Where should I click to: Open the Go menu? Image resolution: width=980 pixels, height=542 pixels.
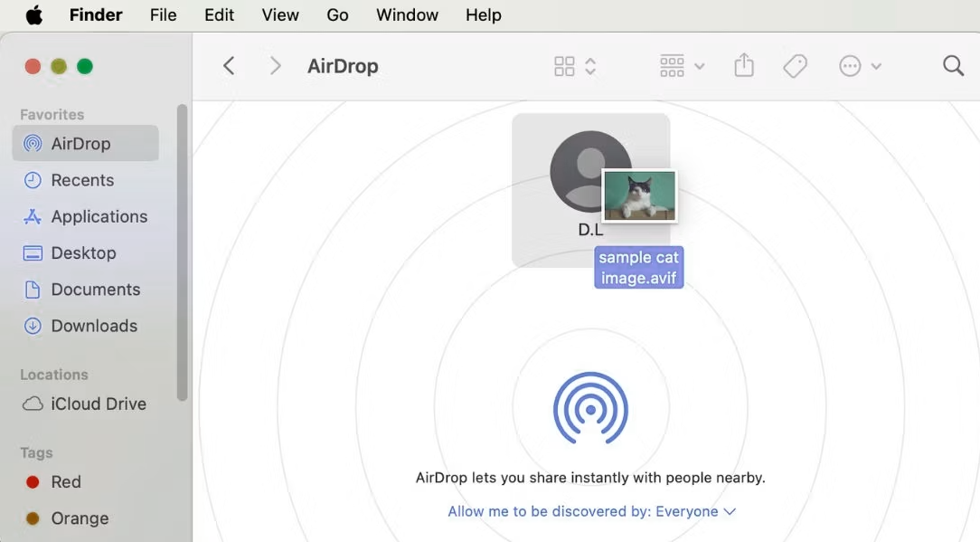(337, 15)
